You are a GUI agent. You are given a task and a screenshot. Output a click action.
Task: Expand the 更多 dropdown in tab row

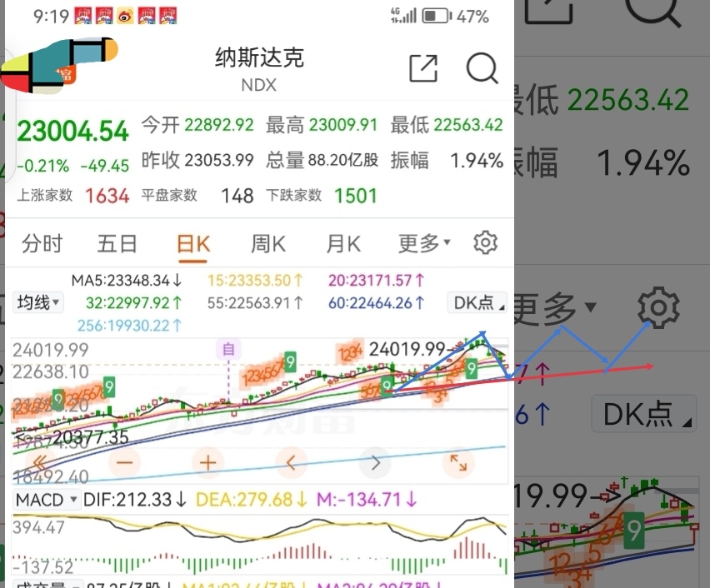[424, 243]
